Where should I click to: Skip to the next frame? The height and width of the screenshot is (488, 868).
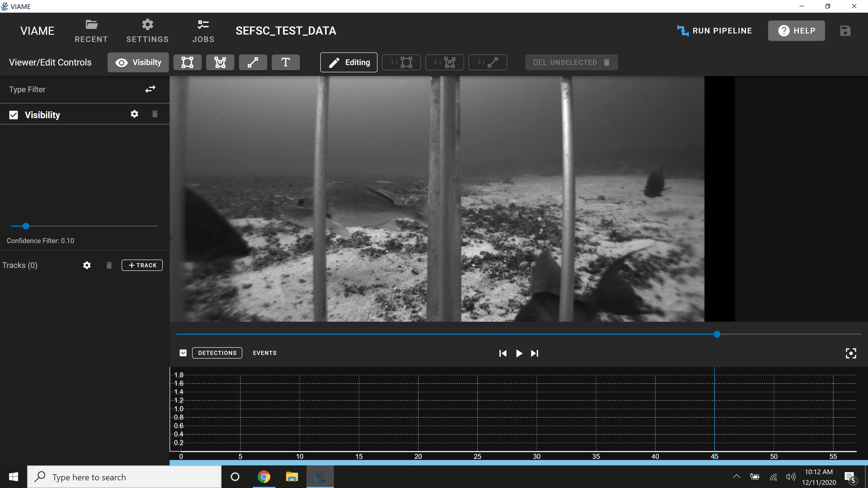click(534, 353)
